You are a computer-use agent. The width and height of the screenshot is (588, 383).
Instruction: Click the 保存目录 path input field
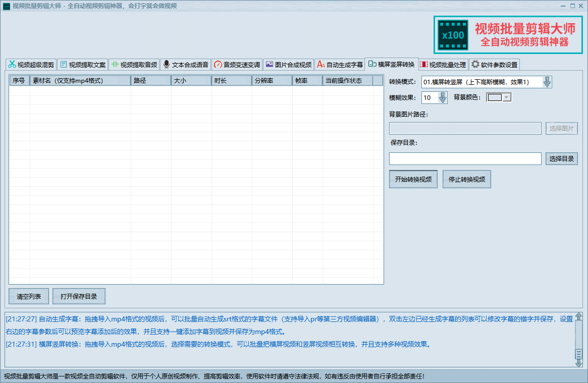[465, 159]
